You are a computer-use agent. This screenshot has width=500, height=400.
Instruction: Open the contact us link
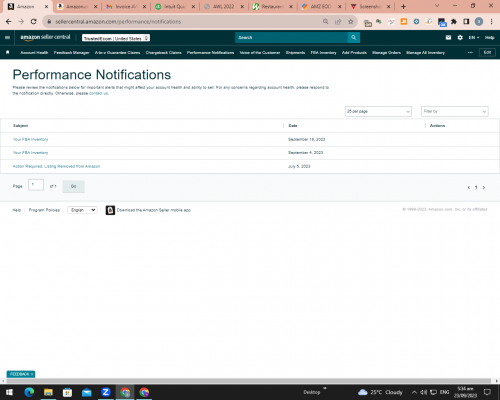pyautogui.click(x=98, y=93)
